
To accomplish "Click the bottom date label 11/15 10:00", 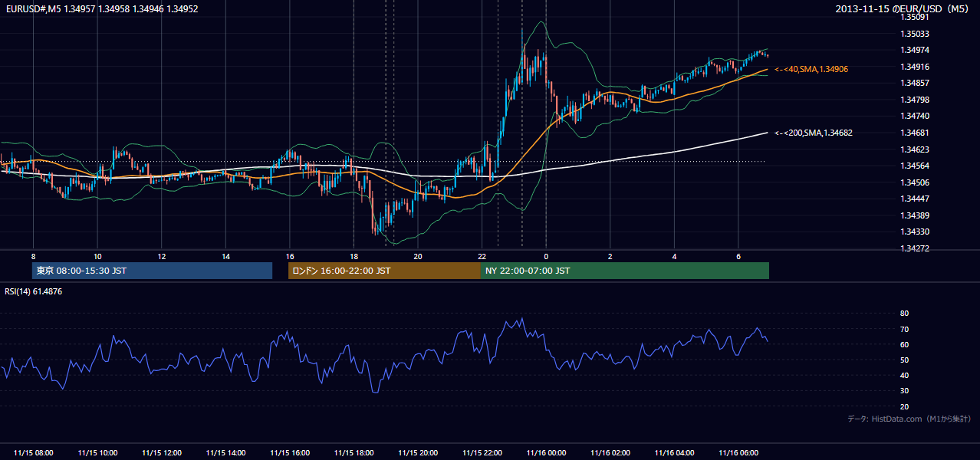I will [97, 453].
